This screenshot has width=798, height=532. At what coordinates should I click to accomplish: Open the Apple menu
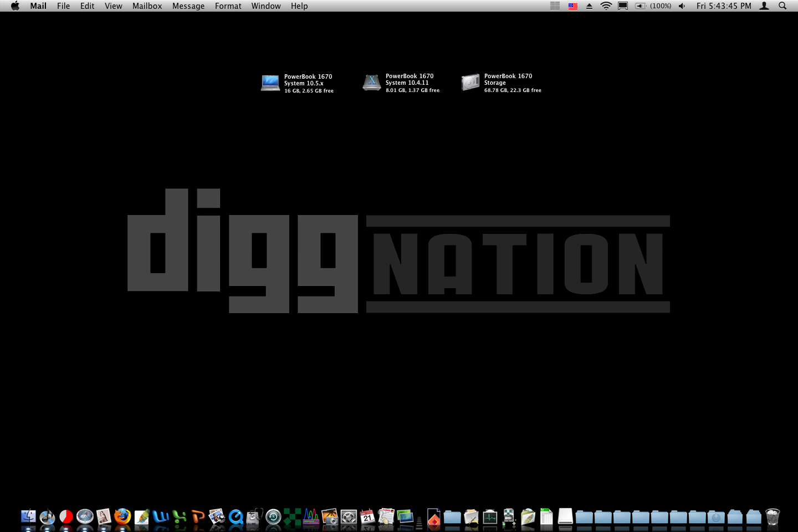[x=16, y=6]
